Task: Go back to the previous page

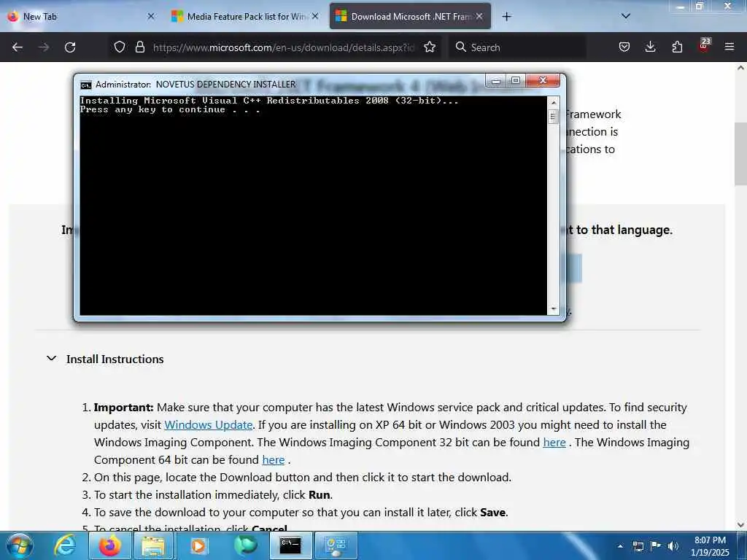Action: 18,47
